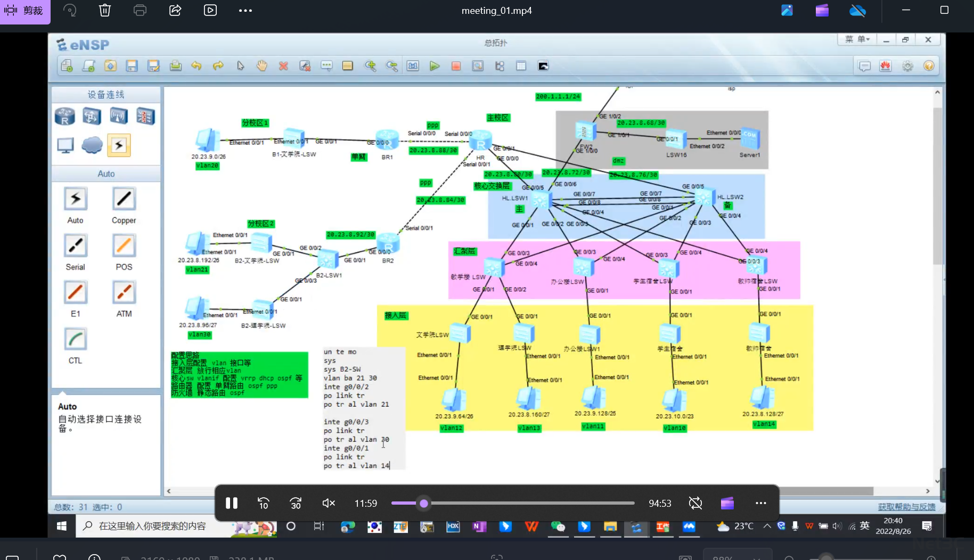The width and height of the screenshot is (974, 560).
Task: Select the Hand pan tool in toolbar
Action: click(x=261, y=66)
